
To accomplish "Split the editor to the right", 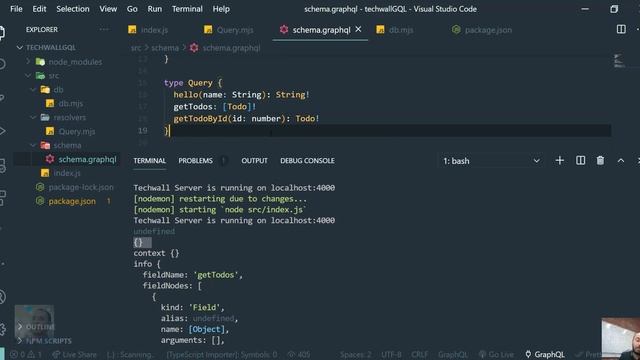I will tap(621, 29).
